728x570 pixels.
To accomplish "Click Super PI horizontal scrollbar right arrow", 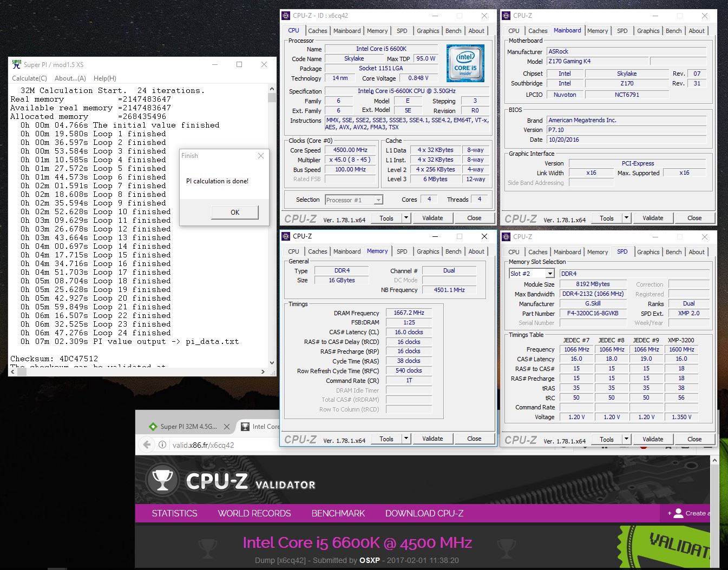I will pyautogui.click(x=264, y=372).
